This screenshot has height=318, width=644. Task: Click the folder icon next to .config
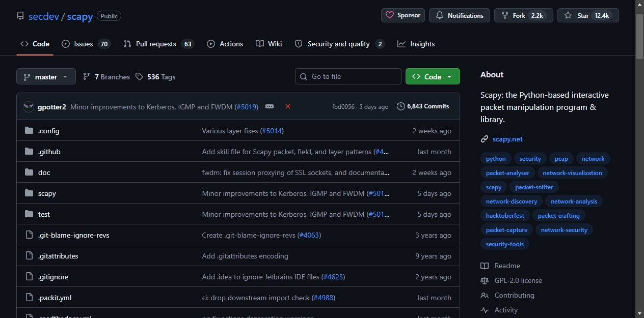coord(29,131)
